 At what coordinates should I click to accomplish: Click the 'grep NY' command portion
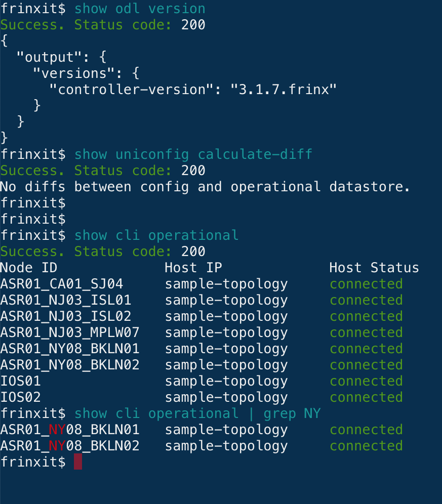(292, 414)
